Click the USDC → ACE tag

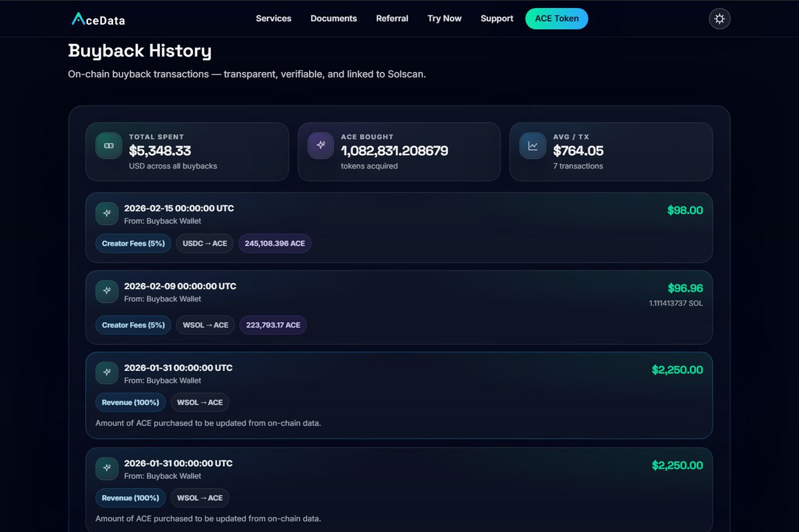point(205,244)
